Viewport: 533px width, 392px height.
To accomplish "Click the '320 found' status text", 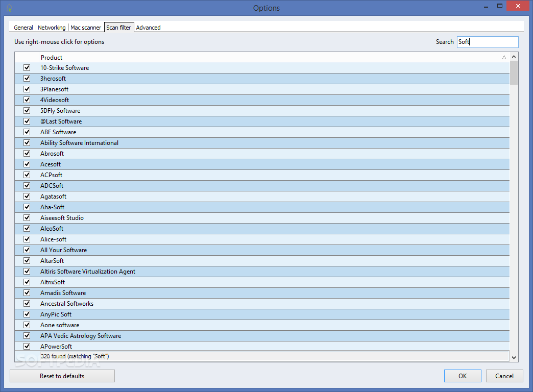I will [75, 356].
